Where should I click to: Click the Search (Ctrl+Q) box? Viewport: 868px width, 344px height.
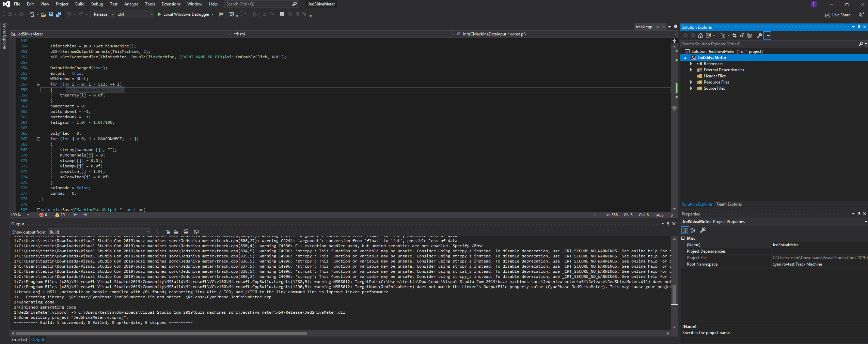point(261,4)
